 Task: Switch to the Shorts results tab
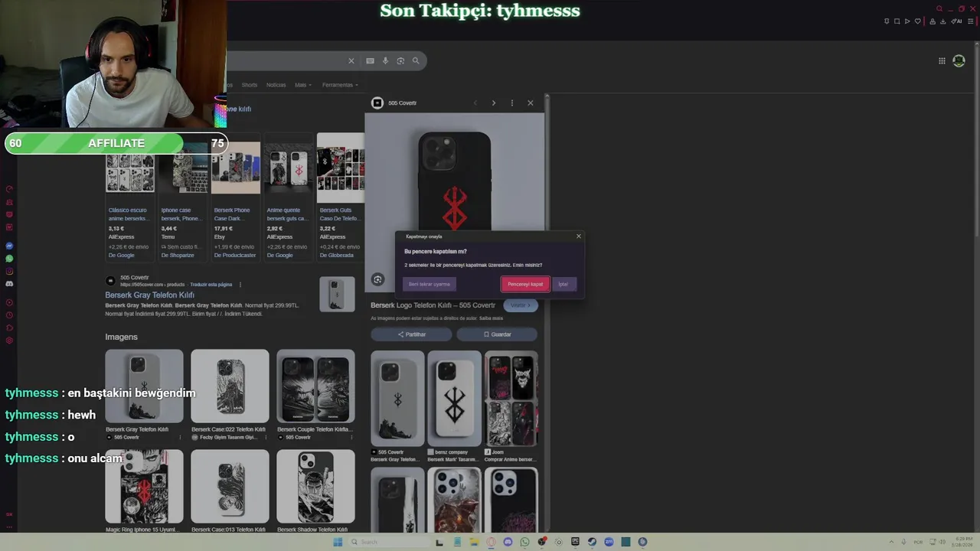(250, 85)
